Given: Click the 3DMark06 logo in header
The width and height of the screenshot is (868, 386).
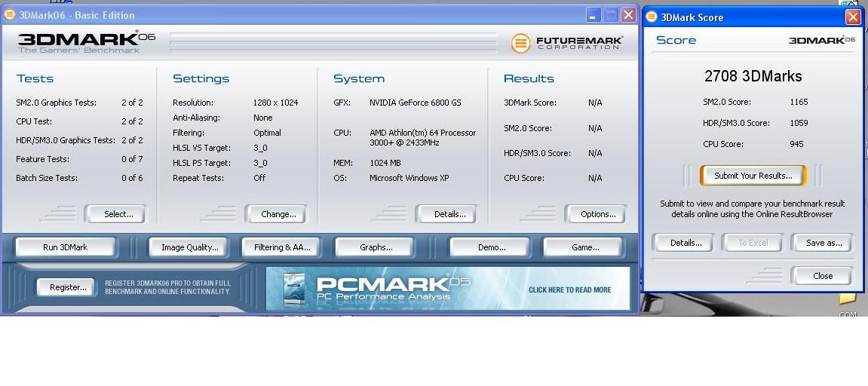Looking at the screenshot, I should click(87, 42).
